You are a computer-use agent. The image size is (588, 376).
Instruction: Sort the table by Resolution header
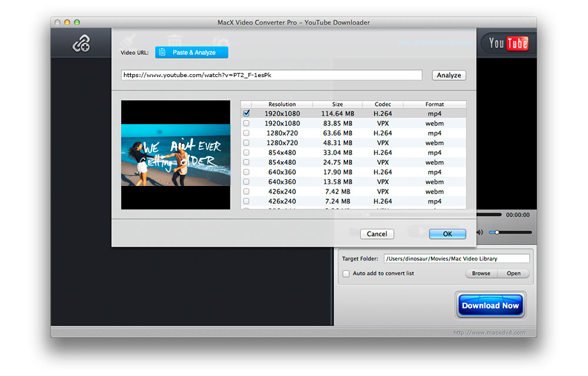point(282,104)
